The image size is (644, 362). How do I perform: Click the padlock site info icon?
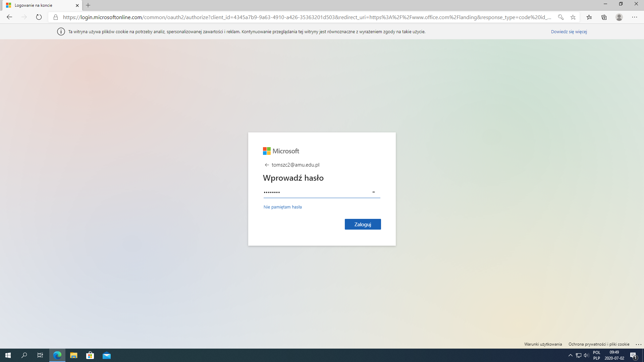pyautogui.click(x=56, y=17)
